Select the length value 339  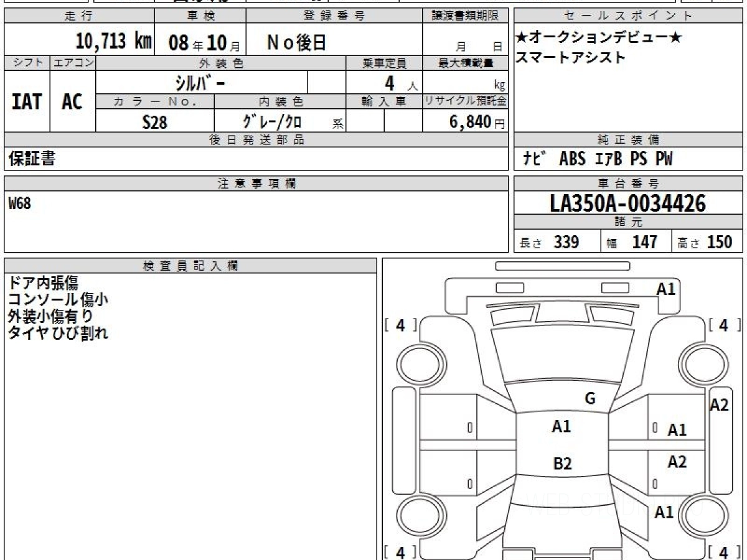pos(566,242)
